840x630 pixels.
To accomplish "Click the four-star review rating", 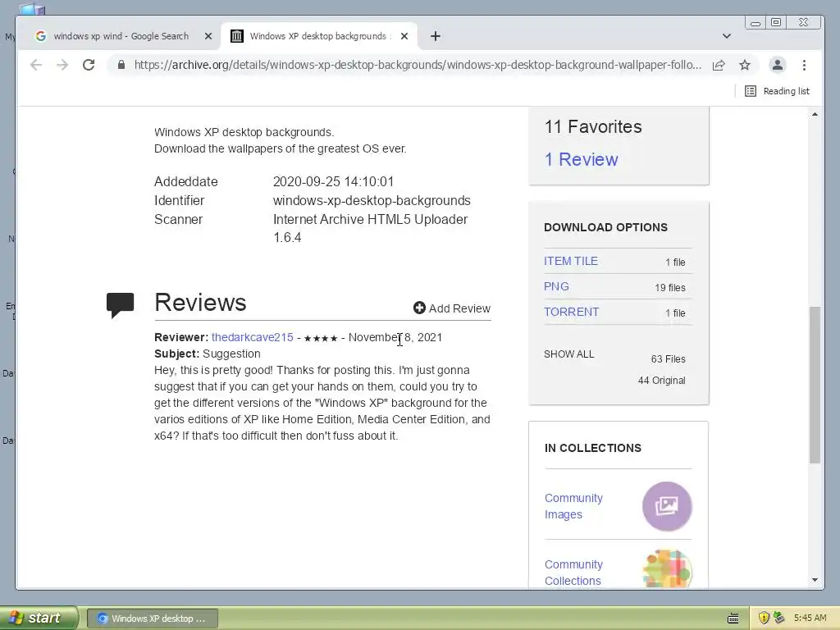I will pos(321,338).
